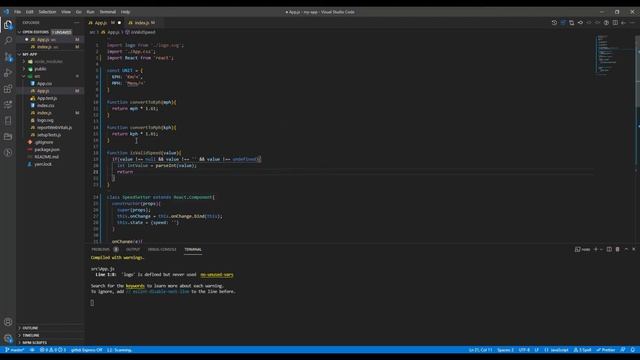Open README.md in the explorer
This screenshot has height=360, width=640.
(x=46, y=157)
